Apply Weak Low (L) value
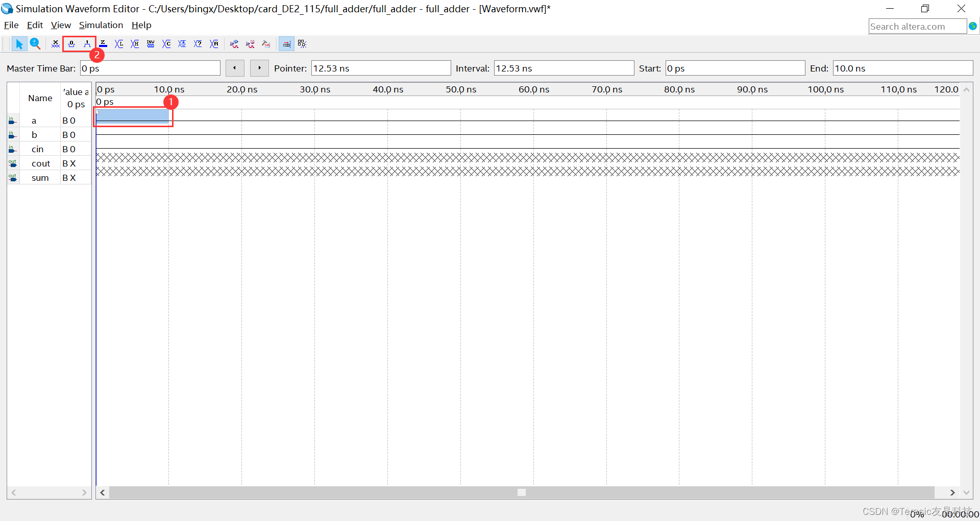The image size is (980, 521). pos(119,44)
